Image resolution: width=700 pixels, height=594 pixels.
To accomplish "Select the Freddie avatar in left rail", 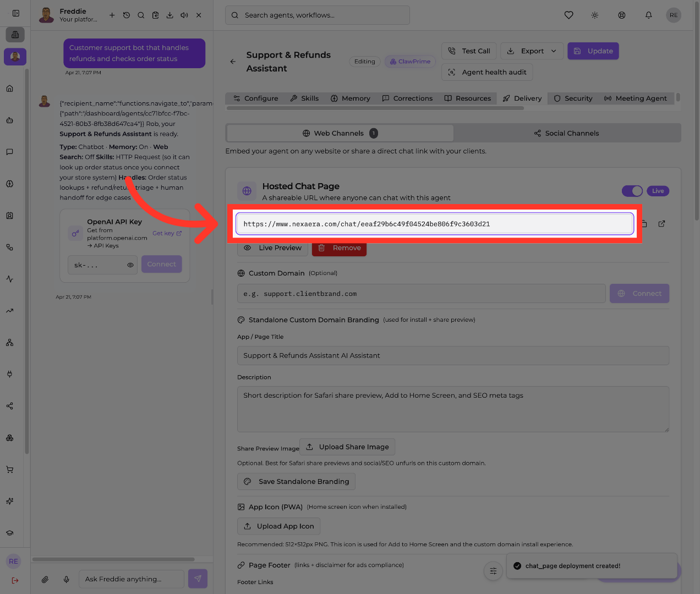I will coord(15,57).
